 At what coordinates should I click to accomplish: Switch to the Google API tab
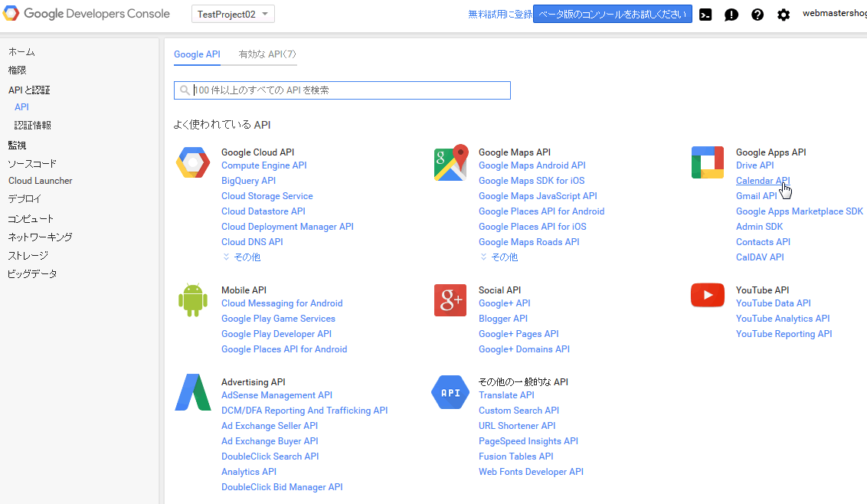click(x=197, y=54)
